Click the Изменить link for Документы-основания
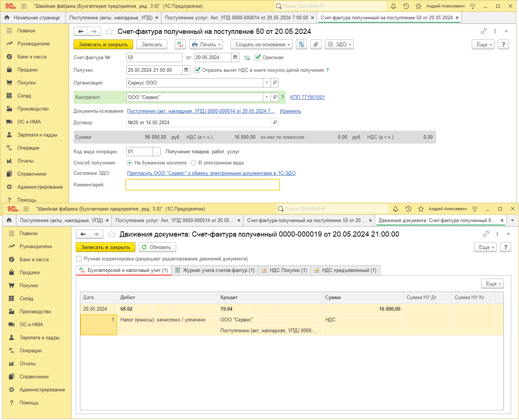 point(290,111)
